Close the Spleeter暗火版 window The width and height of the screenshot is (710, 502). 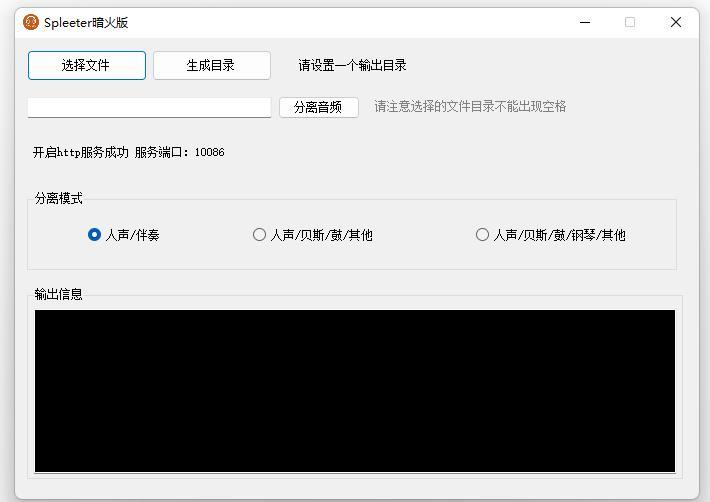click(x=676, y=22)
